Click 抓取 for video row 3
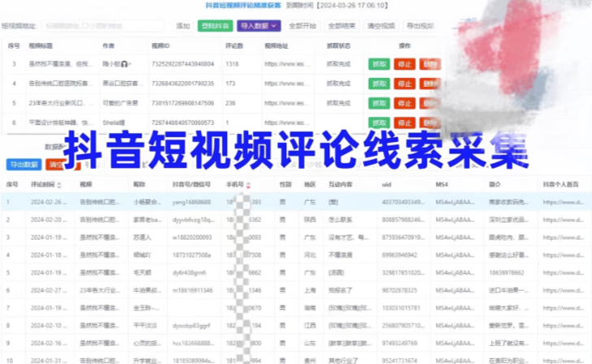Screen dimensions: 592x364 (x=379, y=64)
